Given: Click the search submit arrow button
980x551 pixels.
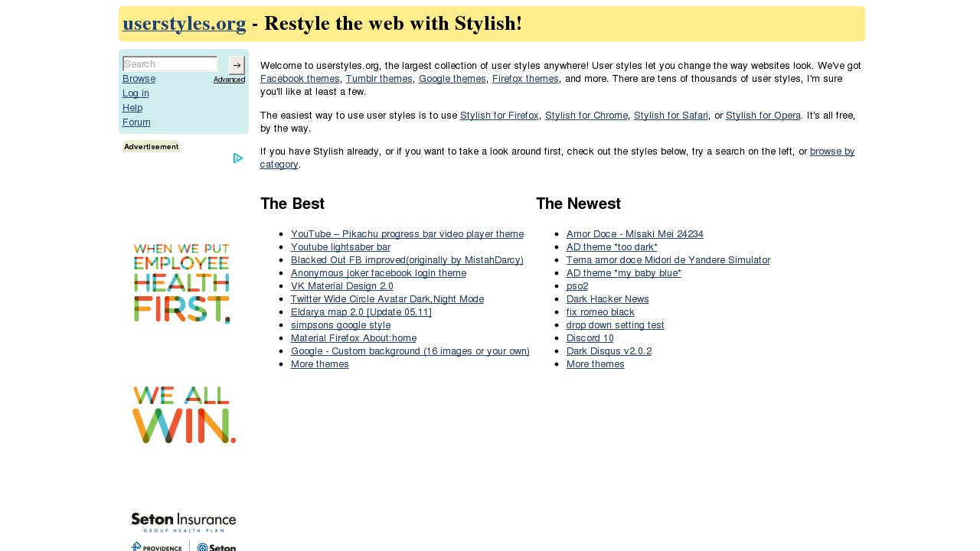Looking at the screenshot, I should pos(237,65).
